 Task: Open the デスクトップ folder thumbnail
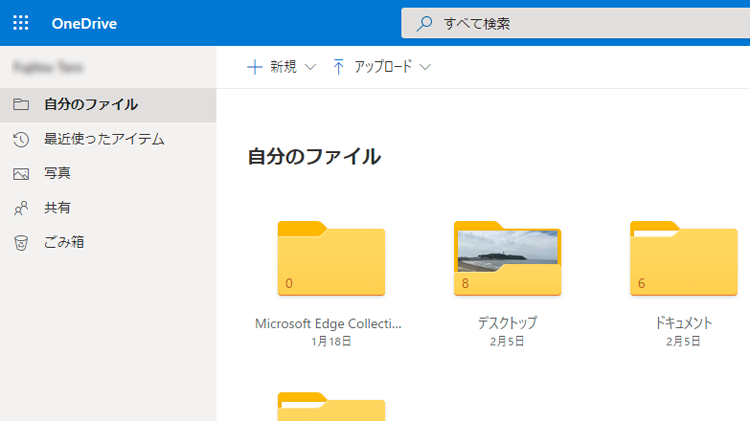(507, 258)
